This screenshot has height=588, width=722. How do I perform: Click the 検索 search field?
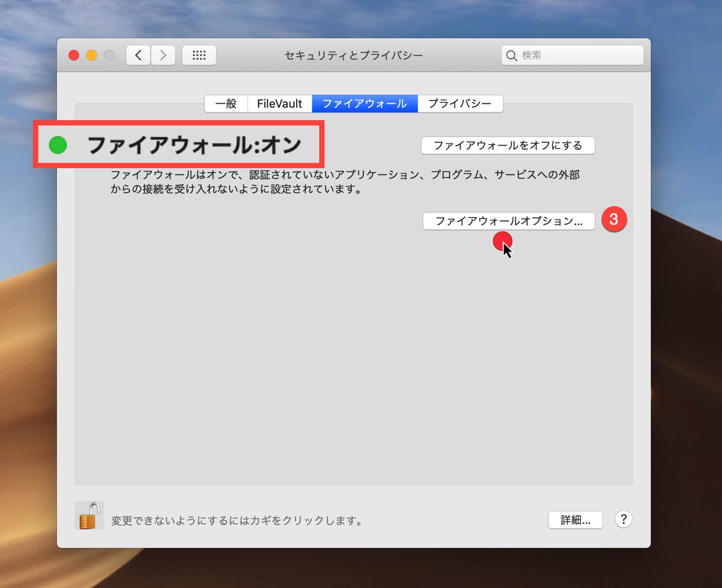point(573,55)
